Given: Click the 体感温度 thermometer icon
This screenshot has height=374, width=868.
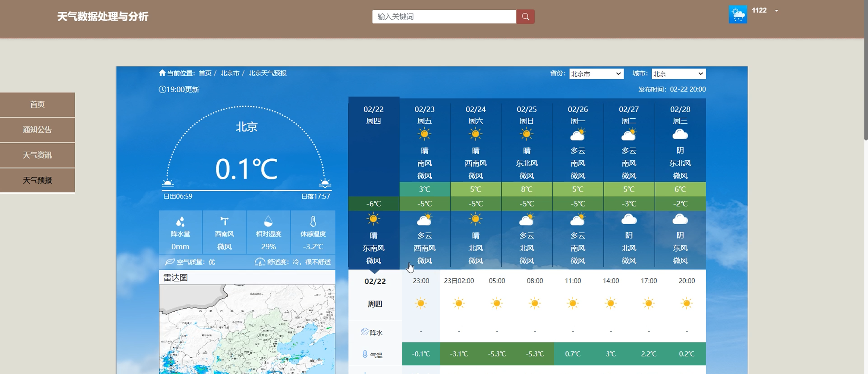Looking at the screenshot, I should pyautogui.click(x=313, y=221).
